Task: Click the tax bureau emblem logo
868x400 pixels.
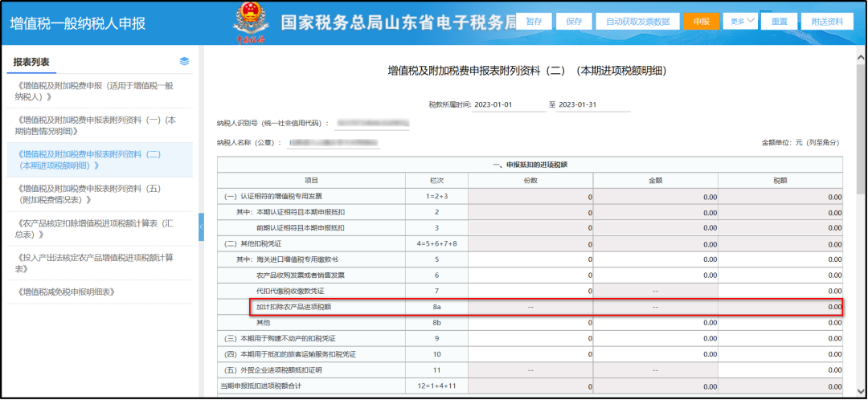Action: [x=251, y=22]
